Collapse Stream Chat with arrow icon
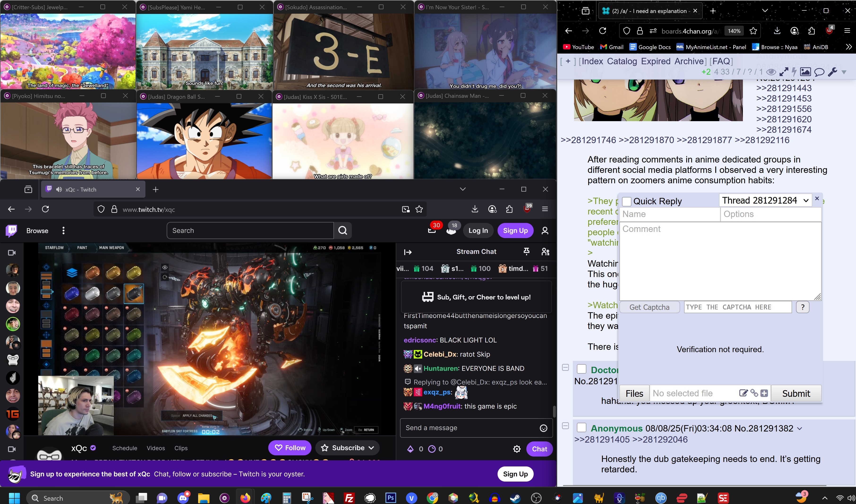856x504 pixels. pos(408,252)
